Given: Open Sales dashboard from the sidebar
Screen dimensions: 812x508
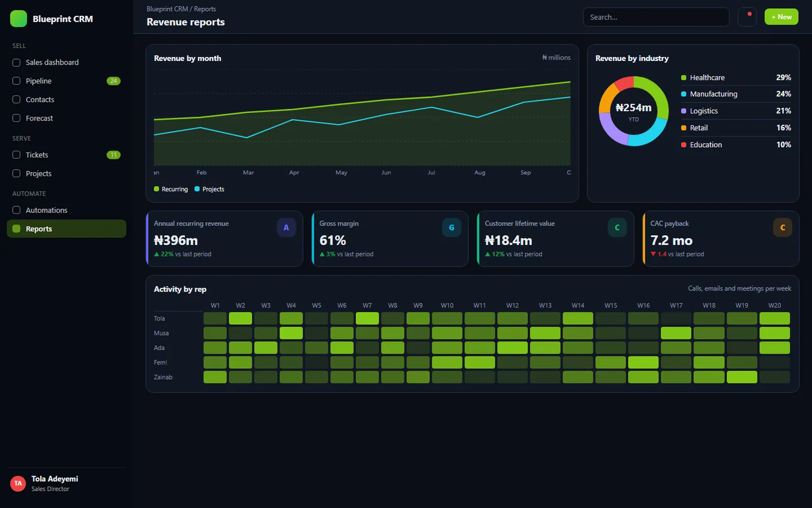Looking at the screenshot, I should 66,62.
